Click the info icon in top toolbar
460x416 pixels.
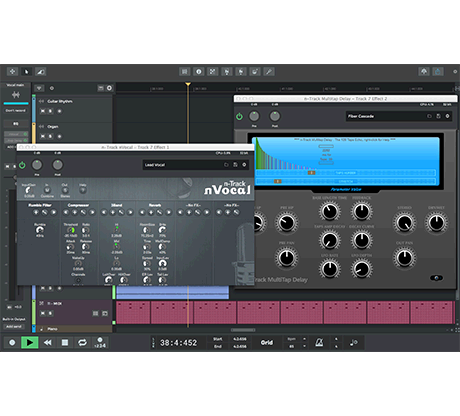199,71
